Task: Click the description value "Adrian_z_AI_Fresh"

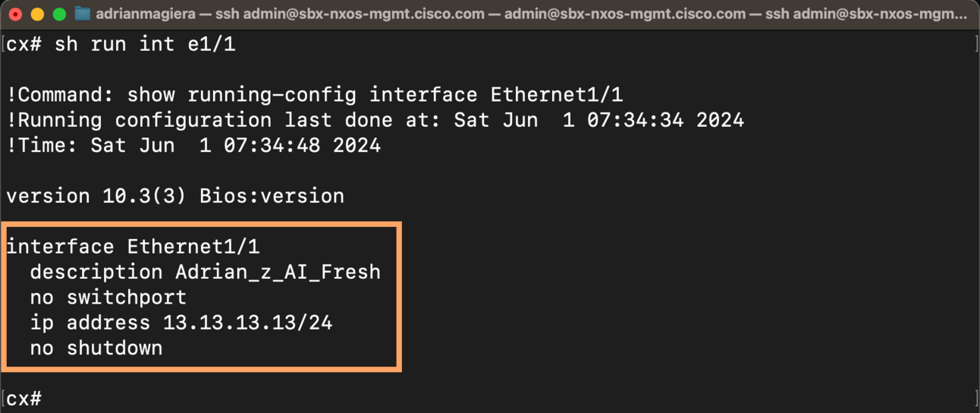Action: [278, 272]
